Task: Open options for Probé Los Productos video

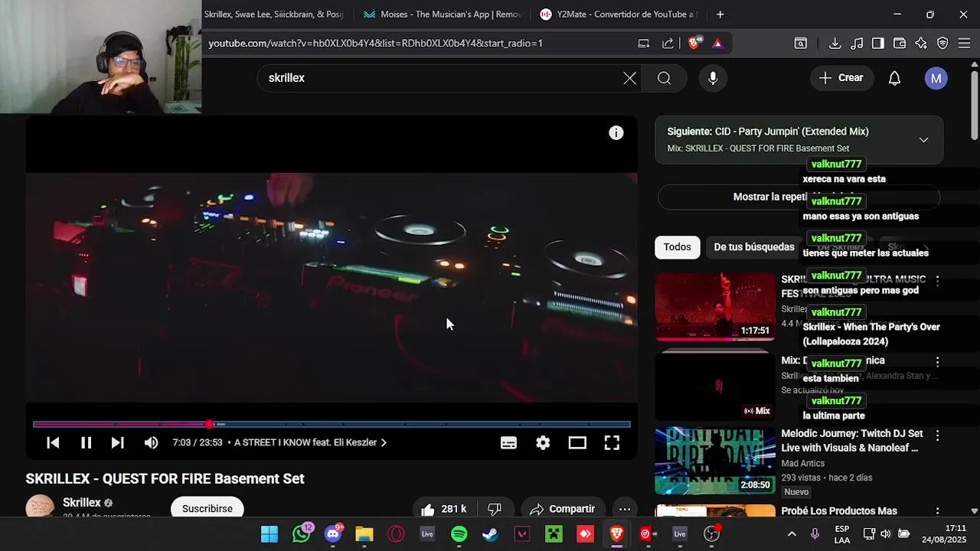Action: pos(937,511)
